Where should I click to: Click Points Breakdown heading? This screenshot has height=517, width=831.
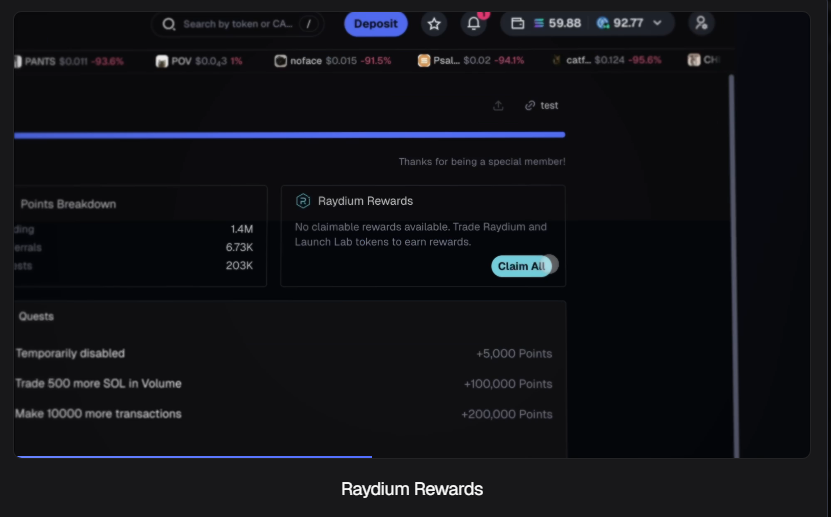[68, 204]
